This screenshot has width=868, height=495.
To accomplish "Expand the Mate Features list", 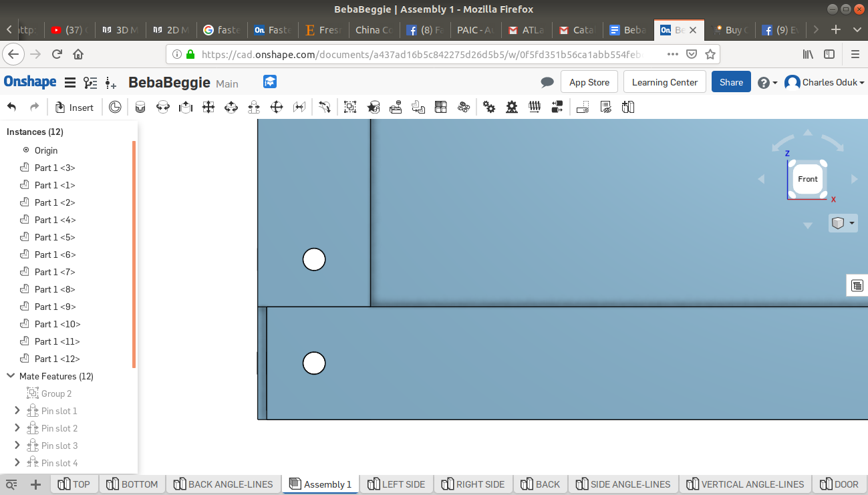I will tap(11, 376).
